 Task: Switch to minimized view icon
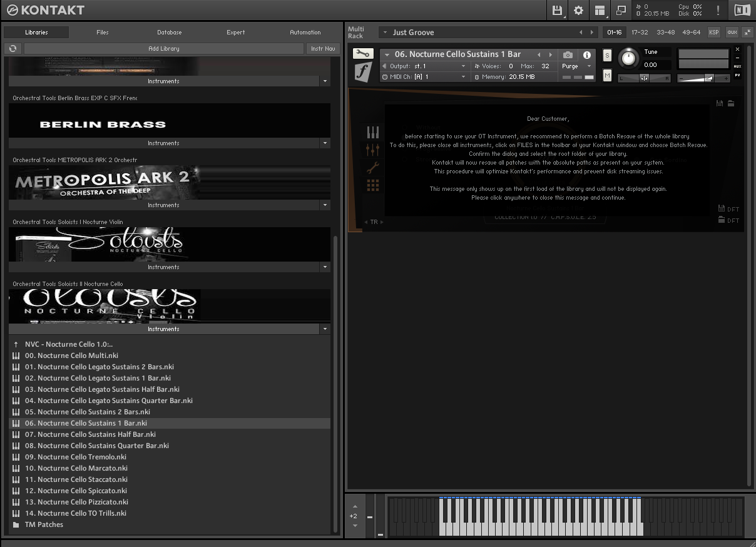pos(621,10)
